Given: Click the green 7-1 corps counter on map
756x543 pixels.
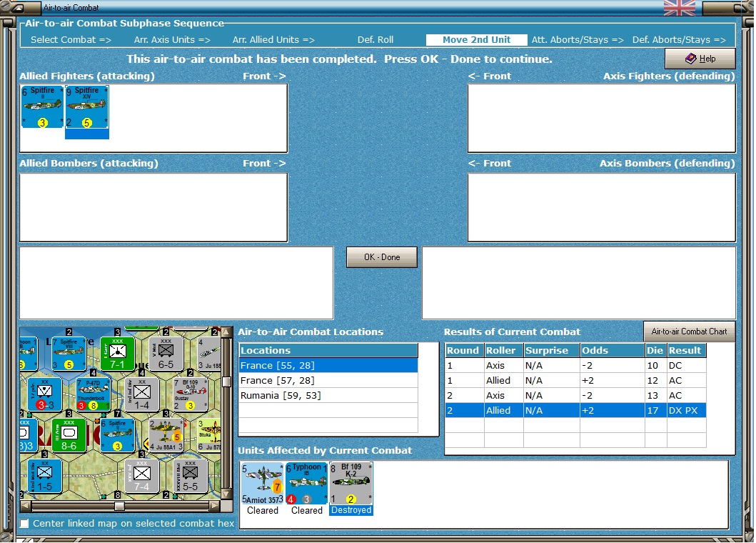Looking at the screenshot, I should 117,354.
